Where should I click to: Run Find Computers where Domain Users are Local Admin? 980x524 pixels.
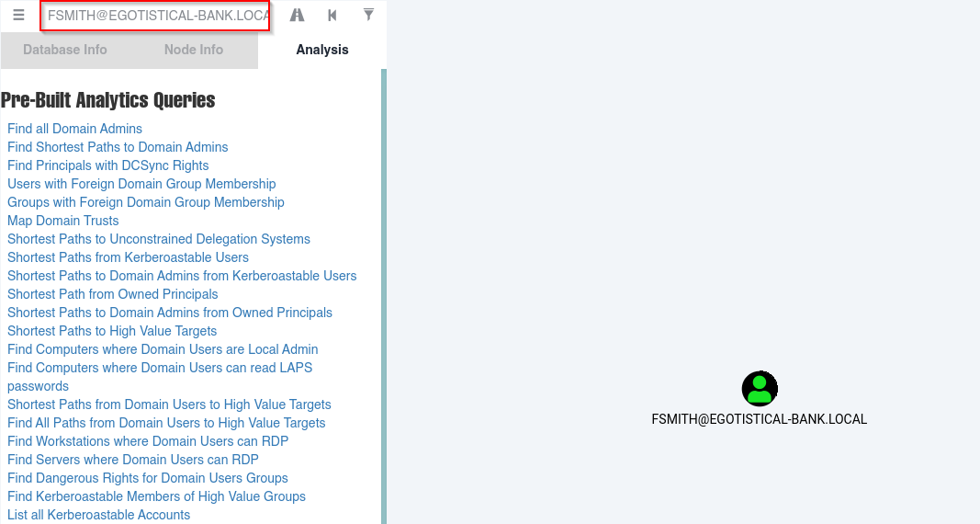163,349
